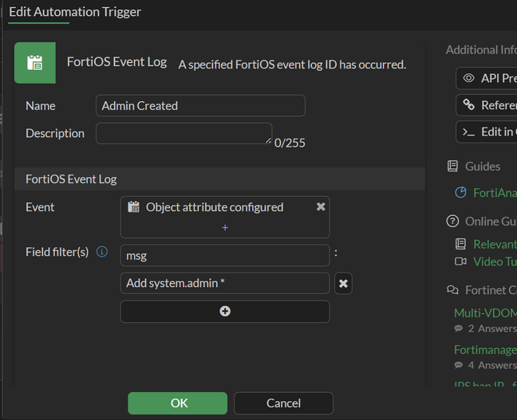Image resolution: width=517 pixels, height=420 pixels.
Task: Click the Add system.admin * value field
Action: point(225,283)
